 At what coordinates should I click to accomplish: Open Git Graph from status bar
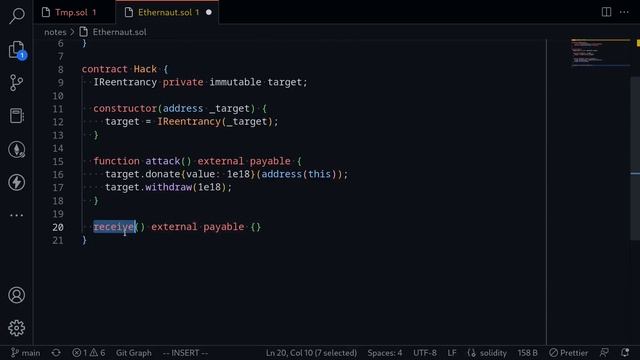(133, 353)
